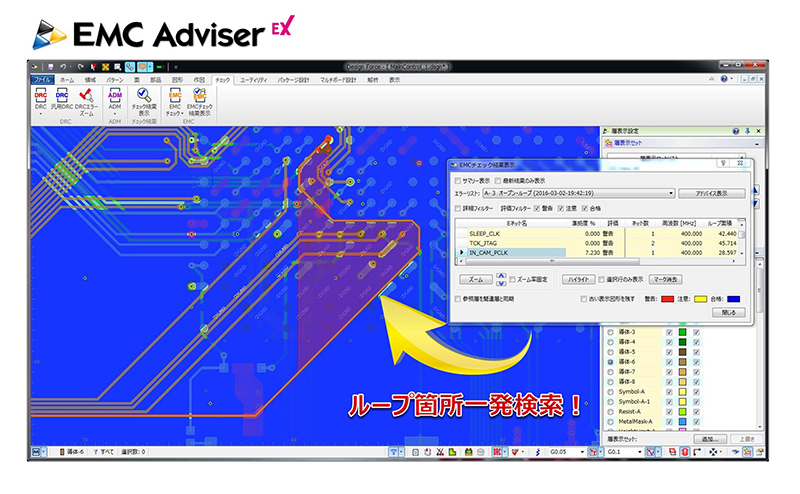Click the ハイライト button
Viewport: 800px width, 494px height.
click(x=578, y=280)
